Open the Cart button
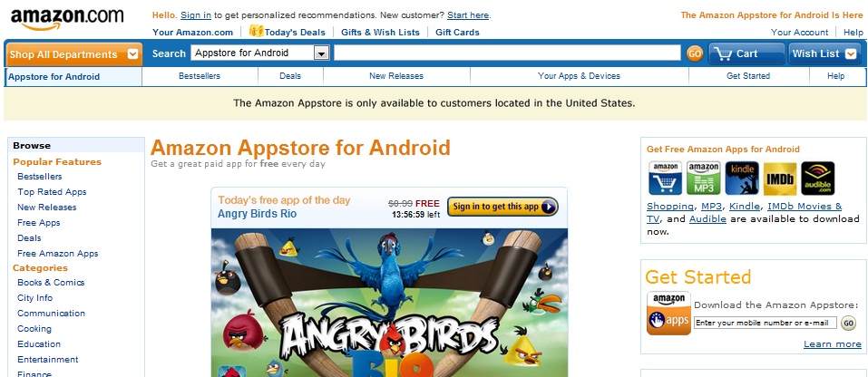 [x=746, y=53]
